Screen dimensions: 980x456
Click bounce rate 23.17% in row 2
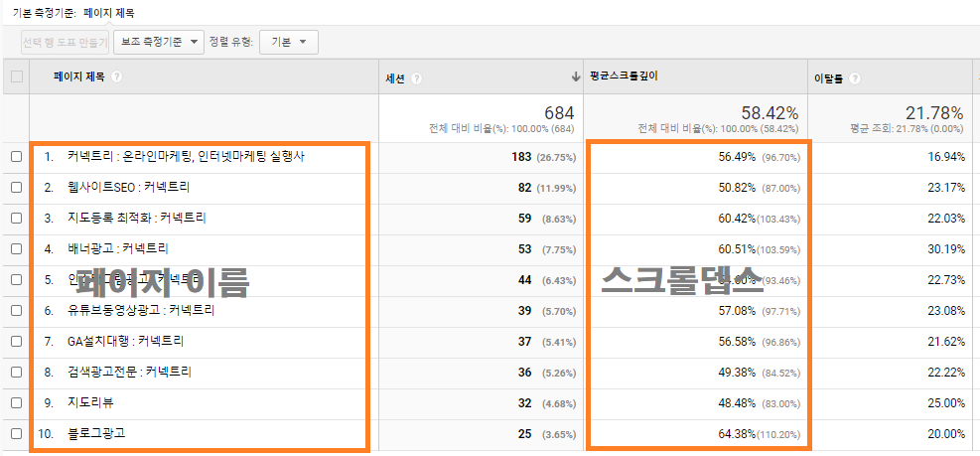(946, 188)
